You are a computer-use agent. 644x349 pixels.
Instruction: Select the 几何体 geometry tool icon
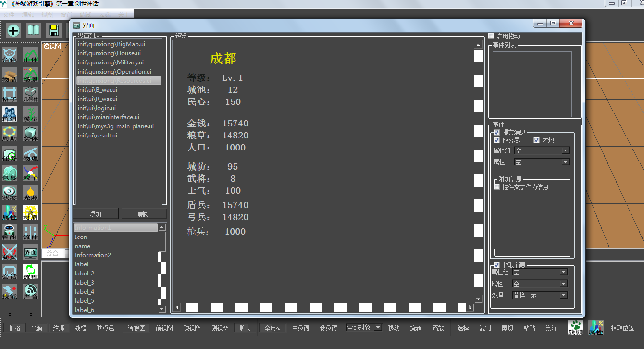[31, 94]
